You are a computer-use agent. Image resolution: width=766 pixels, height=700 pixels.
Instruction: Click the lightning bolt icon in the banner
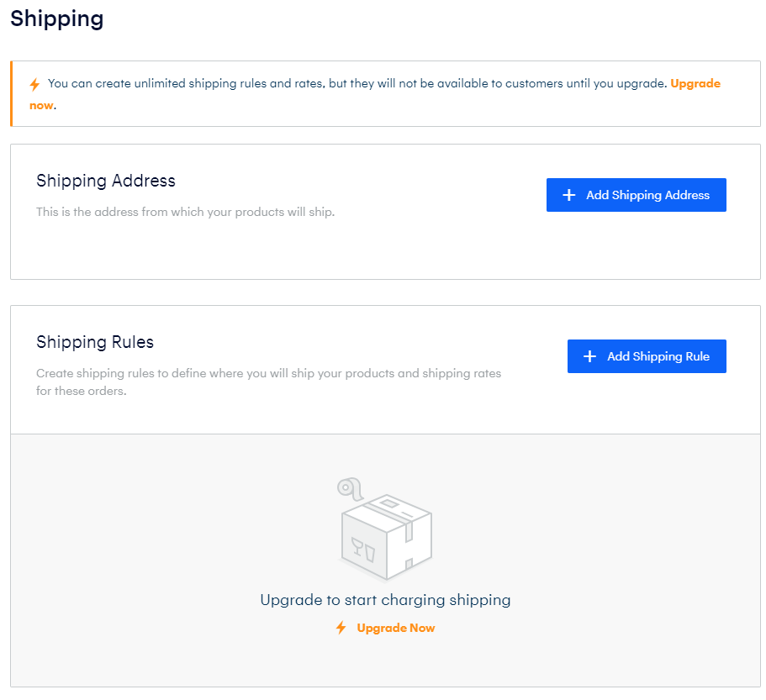(34, 84)
